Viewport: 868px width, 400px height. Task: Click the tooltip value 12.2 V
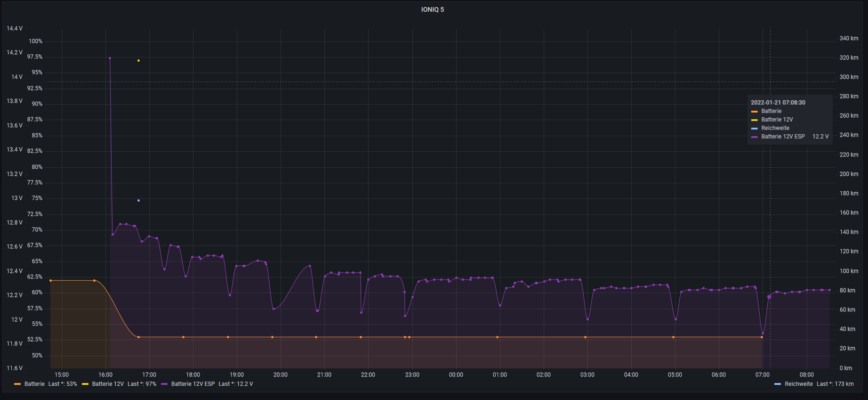(x=820, y=136)
